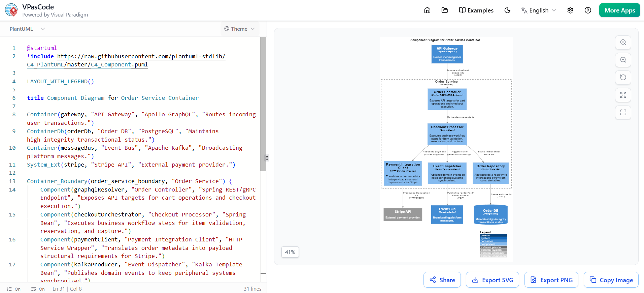Click the More Apps button
The width and height of the screenshot is (644, 293).
point(620,10)
